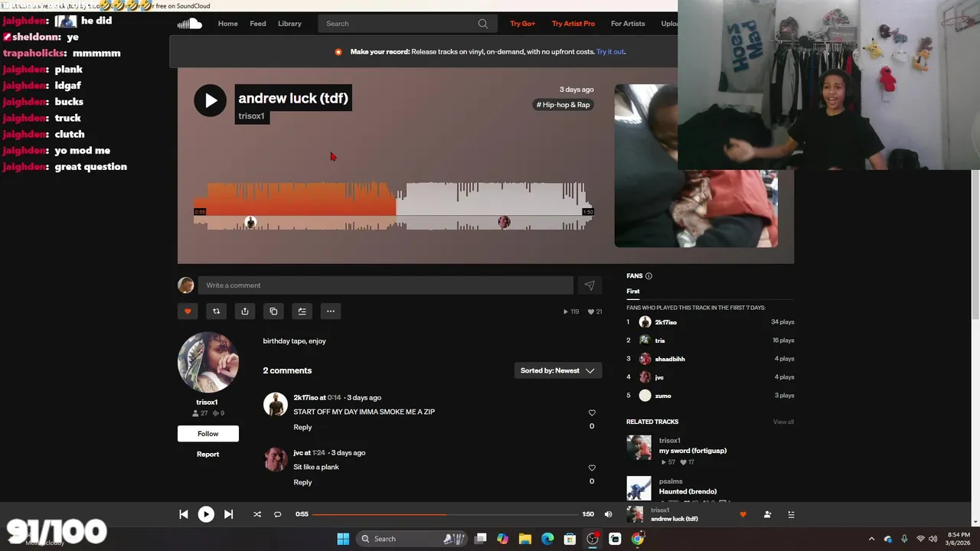Click the search magnifier icon

(x=483, y=24)
